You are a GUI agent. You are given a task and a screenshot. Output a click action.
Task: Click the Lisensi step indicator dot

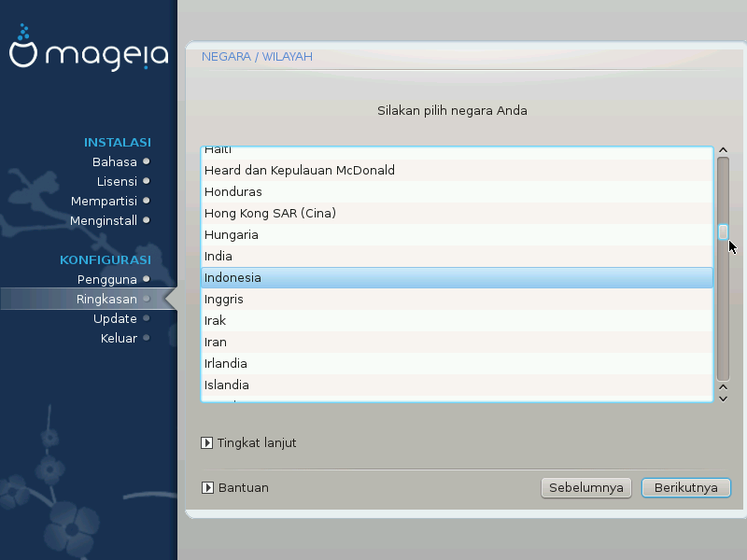click(x=147, y=181)
